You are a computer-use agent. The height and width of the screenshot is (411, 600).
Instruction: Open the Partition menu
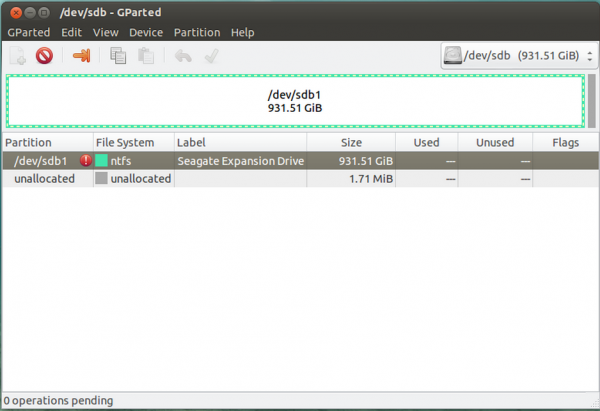coord(197,32)
